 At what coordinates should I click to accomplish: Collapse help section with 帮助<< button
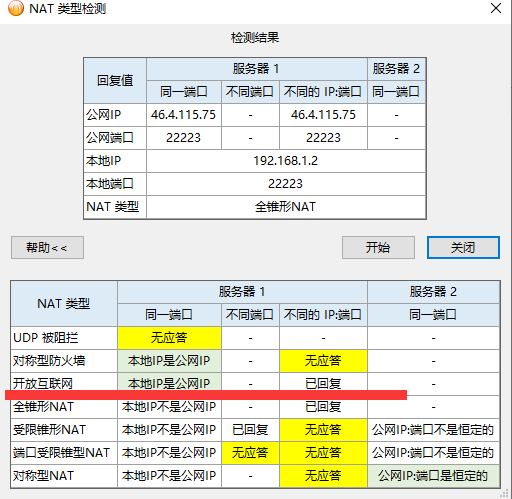[x=47, y=248]
